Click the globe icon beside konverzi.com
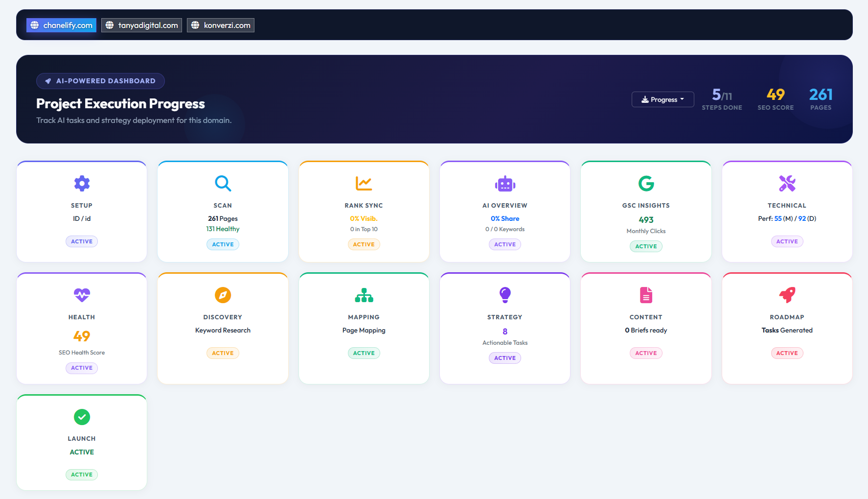 click(195, 25)
